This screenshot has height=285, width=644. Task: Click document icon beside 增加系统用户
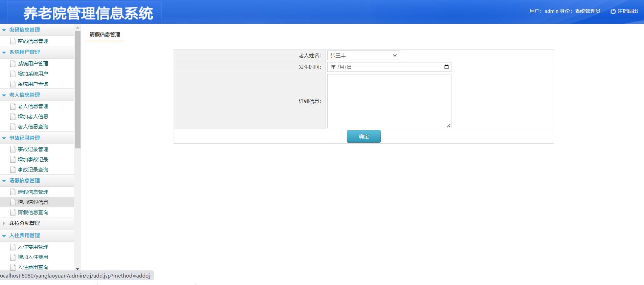[x=13, y=74]
